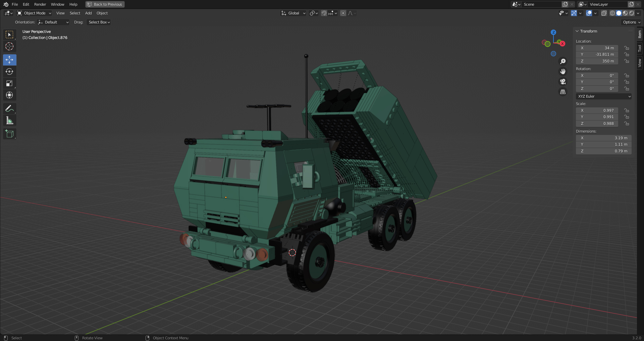Toggle X-ray display mode
The image size is (644, 341).
(x=604, y=13)
